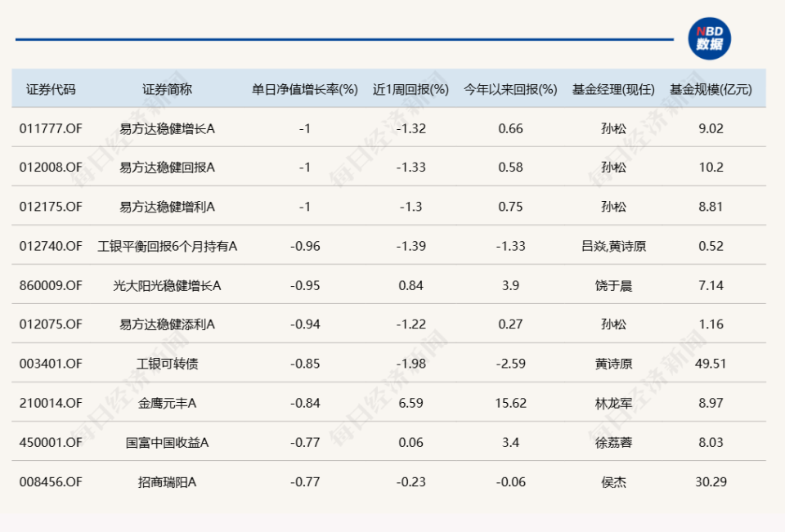Select fund name 工银平衡回报6个月持有A

(167, 246)
